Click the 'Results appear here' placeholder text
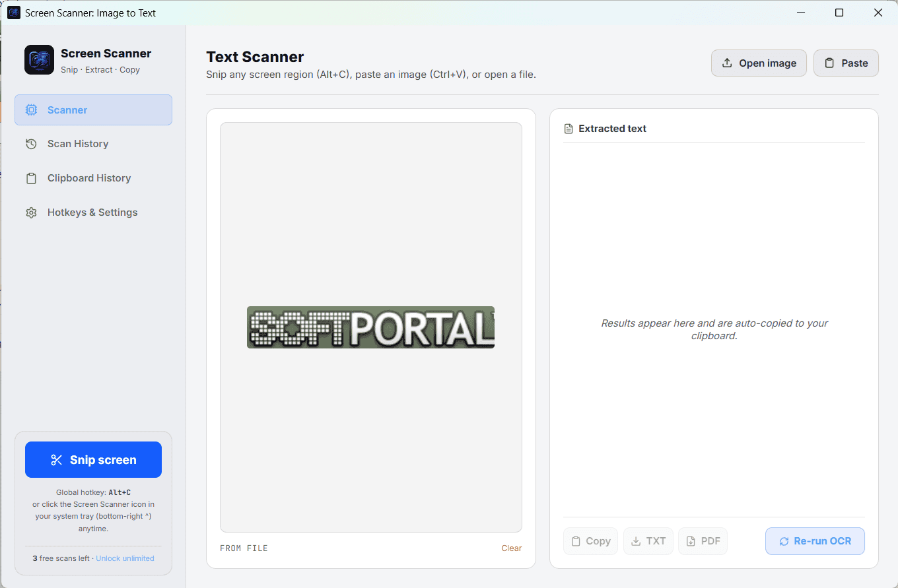Screen dimensions: 898x588 (x=714, y=329)
